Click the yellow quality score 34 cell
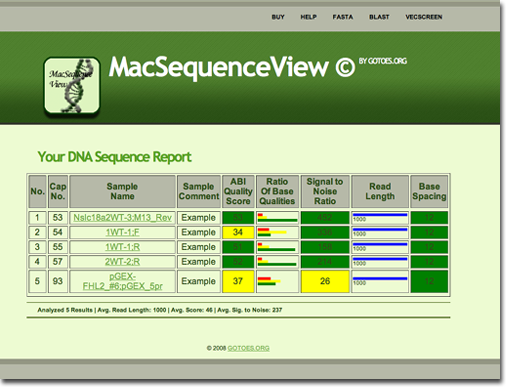Screen dimensions: 512x391 238,232
